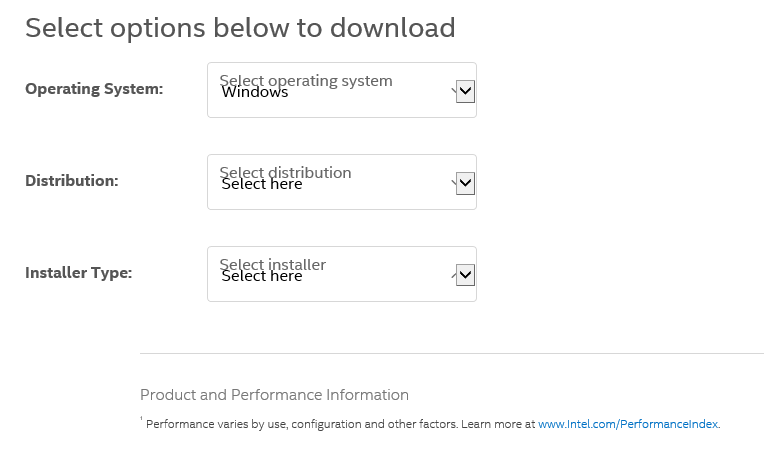
Task: Click the Operating System dropdown arrow icon
Action: [465, 91]
